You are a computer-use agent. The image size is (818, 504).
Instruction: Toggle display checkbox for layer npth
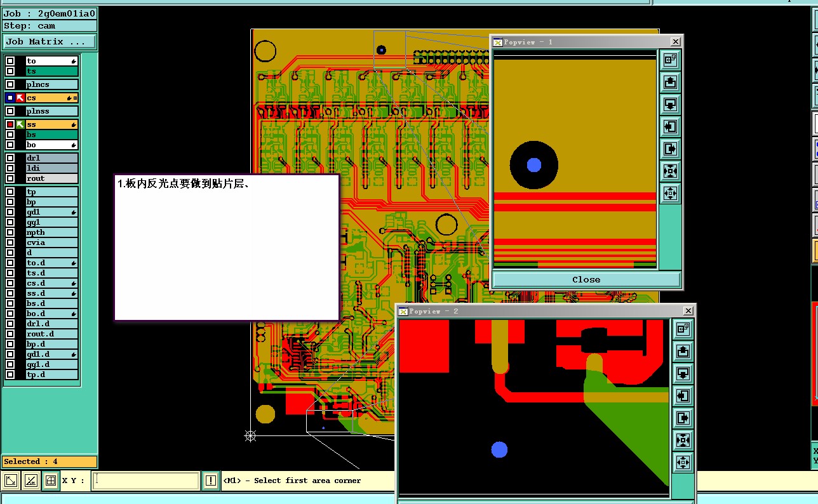(x=10, y=232)
